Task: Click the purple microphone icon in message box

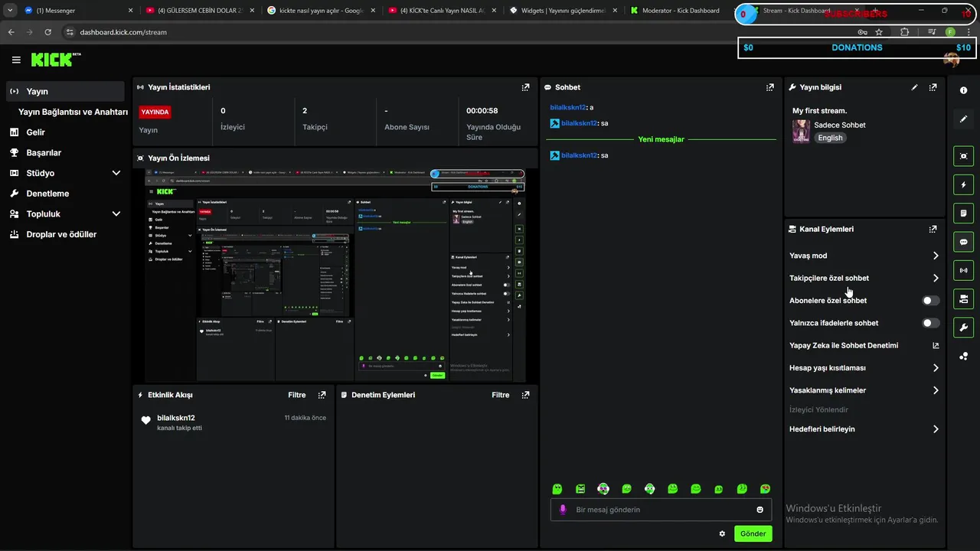Action: coord(563,510)
